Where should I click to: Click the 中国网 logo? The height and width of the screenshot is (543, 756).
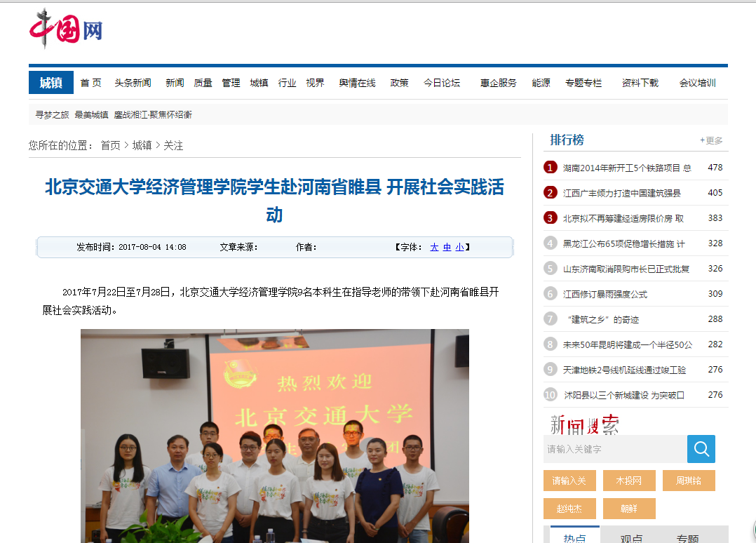[66, 29]
